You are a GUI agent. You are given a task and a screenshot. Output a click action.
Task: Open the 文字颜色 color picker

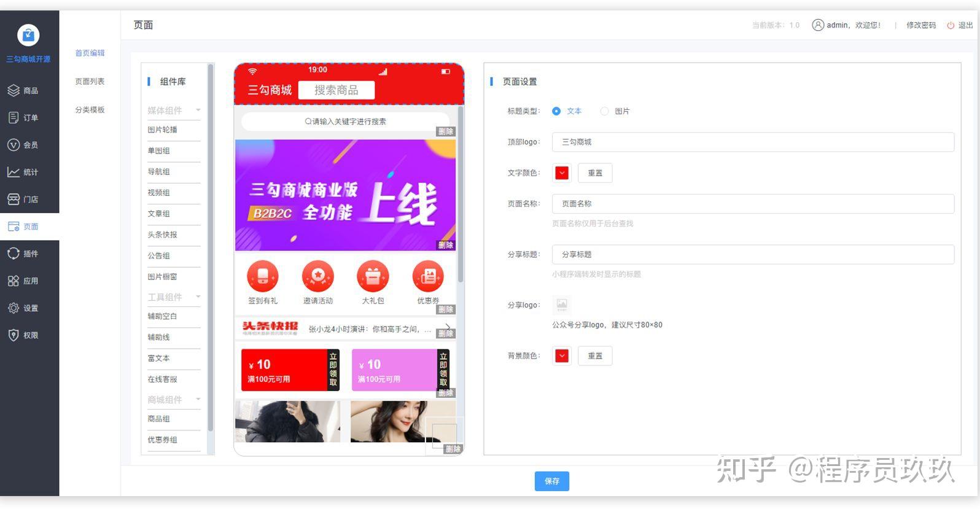(562, 173)
